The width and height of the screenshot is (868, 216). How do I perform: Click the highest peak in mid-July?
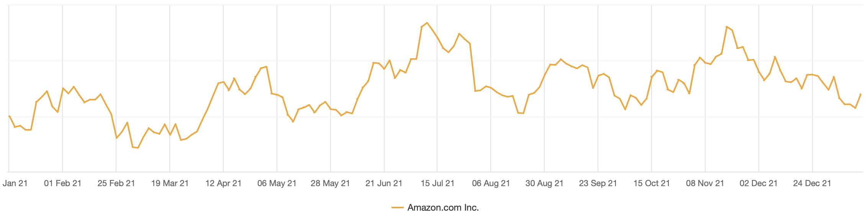(427, 23)
